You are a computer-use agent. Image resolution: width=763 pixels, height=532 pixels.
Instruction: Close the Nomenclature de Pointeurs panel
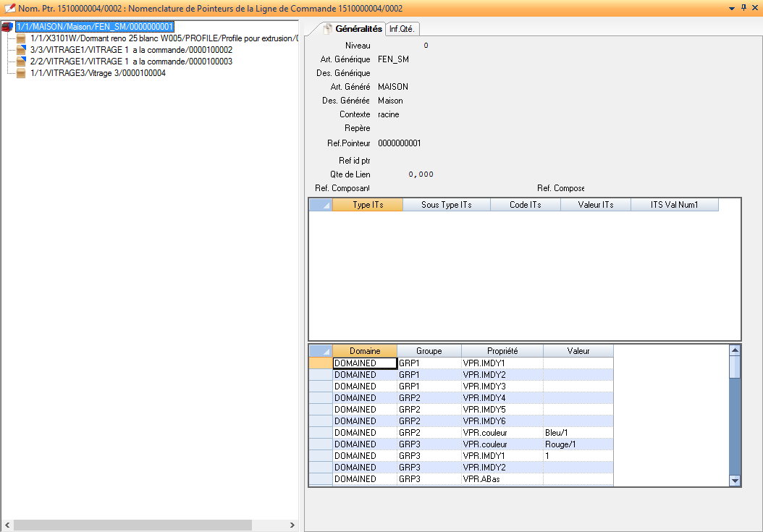(754, 8)
